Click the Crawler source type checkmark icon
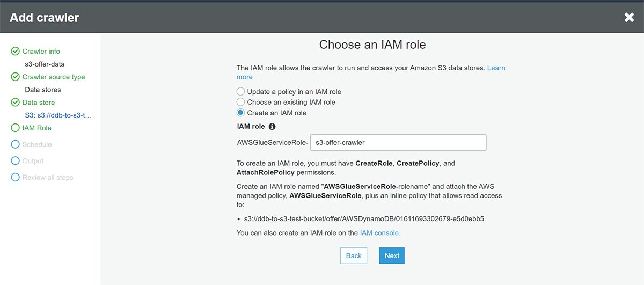This screenshot has height=285, width=644. [x=15, y=77]
